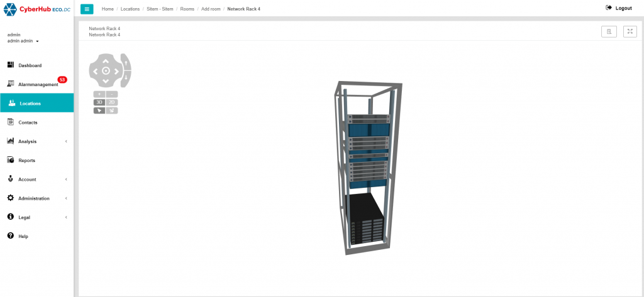Reset view with navigation pad center circle

click(106, 71)
